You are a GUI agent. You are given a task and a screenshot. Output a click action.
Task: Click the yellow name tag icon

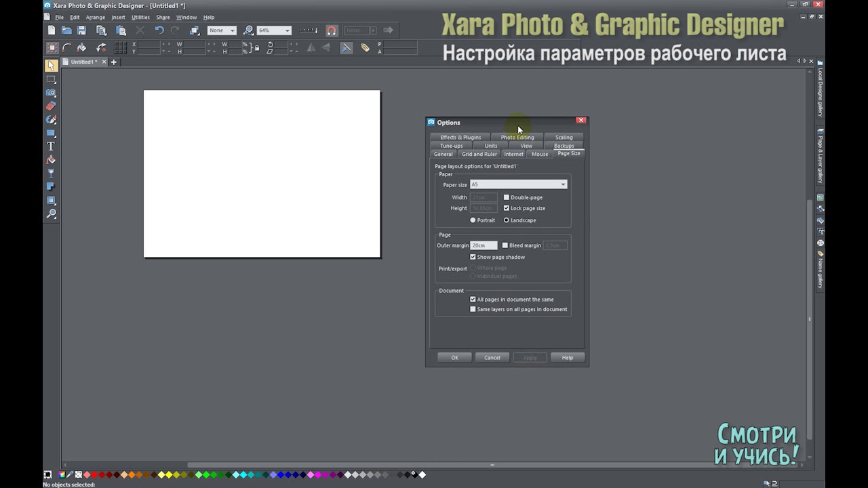coord(365,47)
